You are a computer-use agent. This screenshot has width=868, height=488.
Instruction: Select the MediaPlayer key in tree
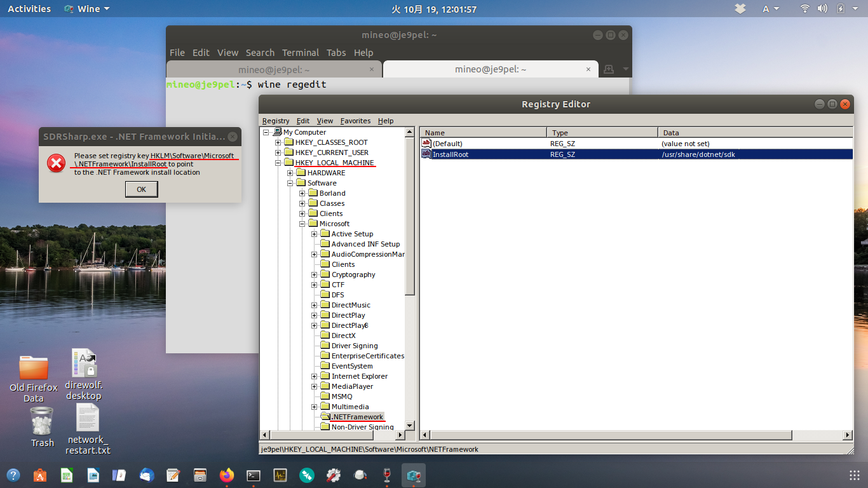352,386
